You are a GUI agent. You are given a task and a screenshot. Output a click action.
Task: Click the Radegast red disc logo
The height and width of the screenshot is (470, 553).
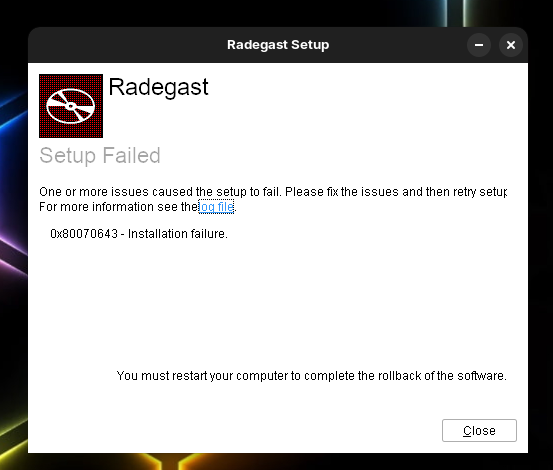tap(71, 106)
